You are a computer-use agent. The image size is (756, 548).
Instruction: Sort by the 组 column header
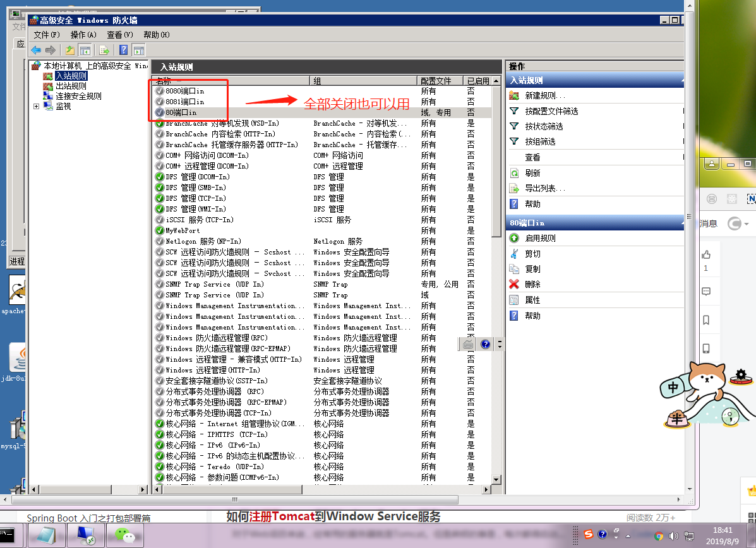(363, 80)
